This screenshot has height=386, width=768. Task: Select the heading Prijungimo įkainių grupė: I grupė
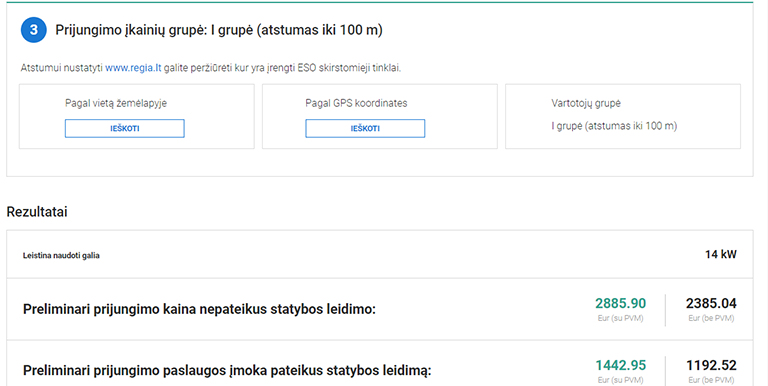[x=218, y=30]
